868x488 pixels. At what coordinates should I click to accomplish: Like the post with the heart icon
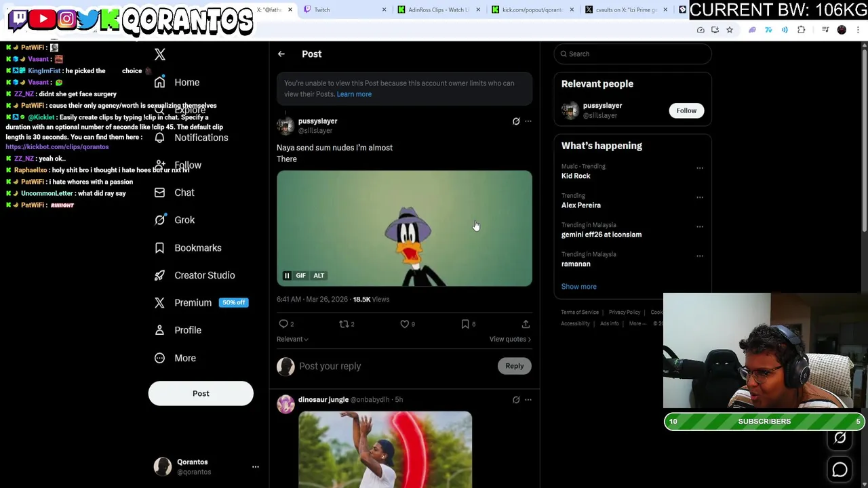tap(404, 324)
